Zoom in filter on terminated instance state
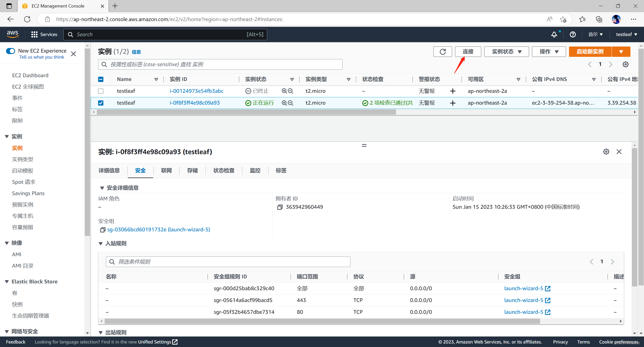The height and width of the screenshot is (347, 644). pyautogui.click(x=284, y=91)
